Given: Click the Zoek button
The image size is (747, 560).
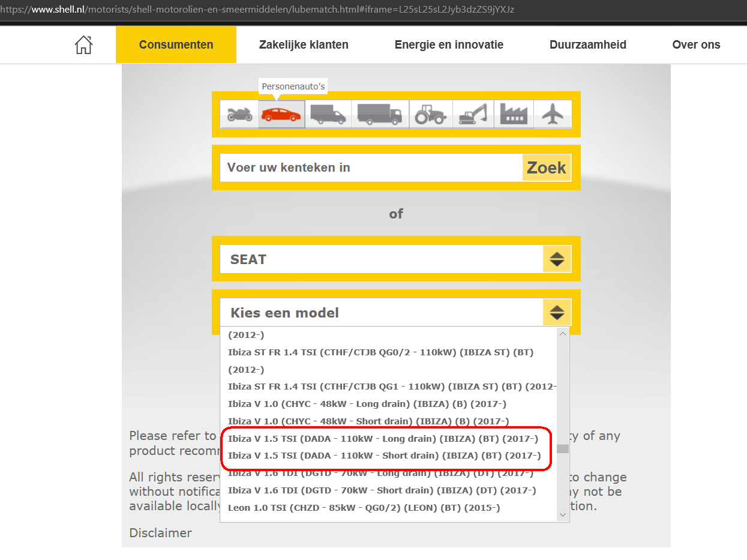Looking at the screenshot, I should click(547, 167).
